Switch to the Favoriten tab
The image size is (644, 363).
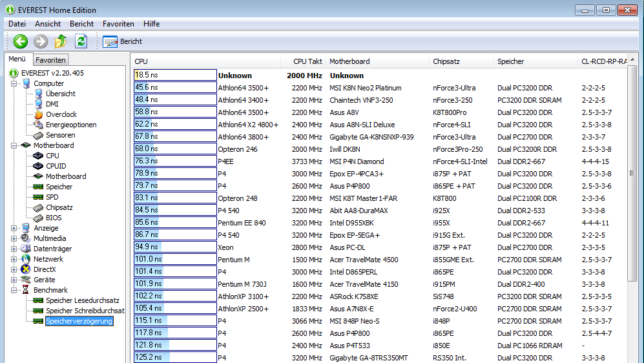pos(50,60)
